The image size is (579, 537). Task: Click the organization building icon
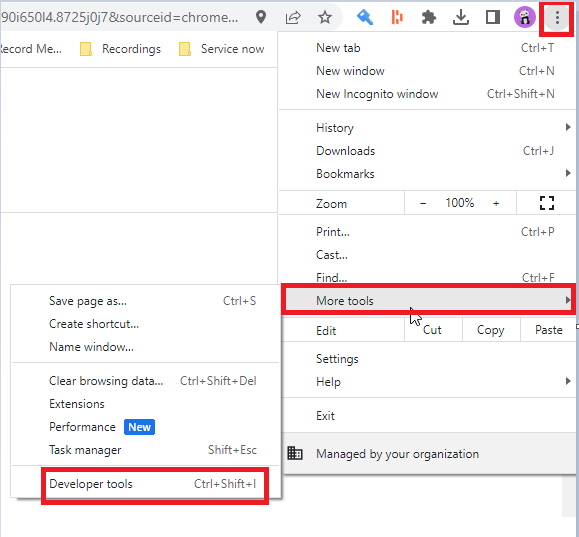coord(295,453)
